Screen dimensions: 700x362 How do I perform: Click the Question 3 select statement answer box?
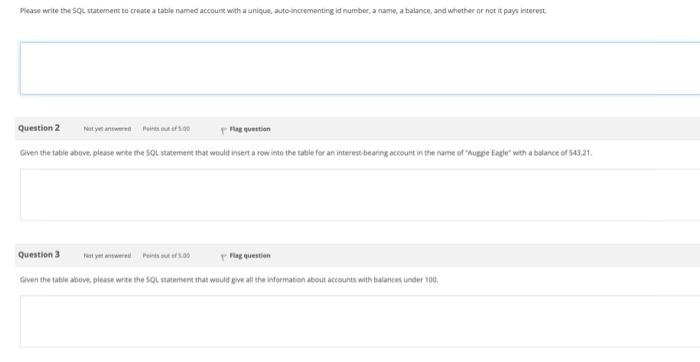pos(360,321)
